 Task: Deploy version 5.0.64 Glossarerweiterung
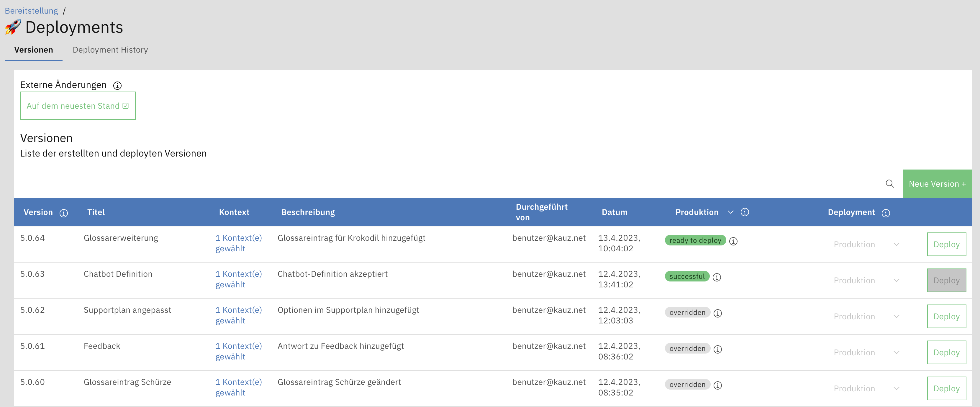(946, 245)
